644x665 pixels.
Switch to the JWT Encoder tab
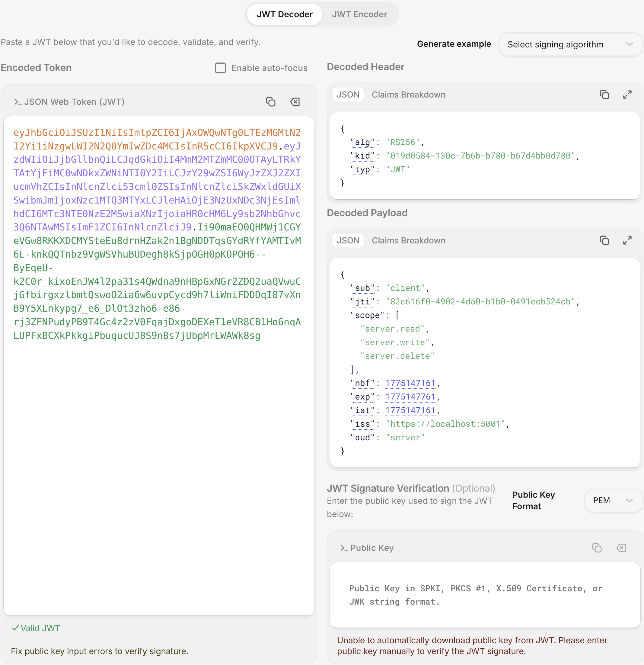tap(359, 14)
